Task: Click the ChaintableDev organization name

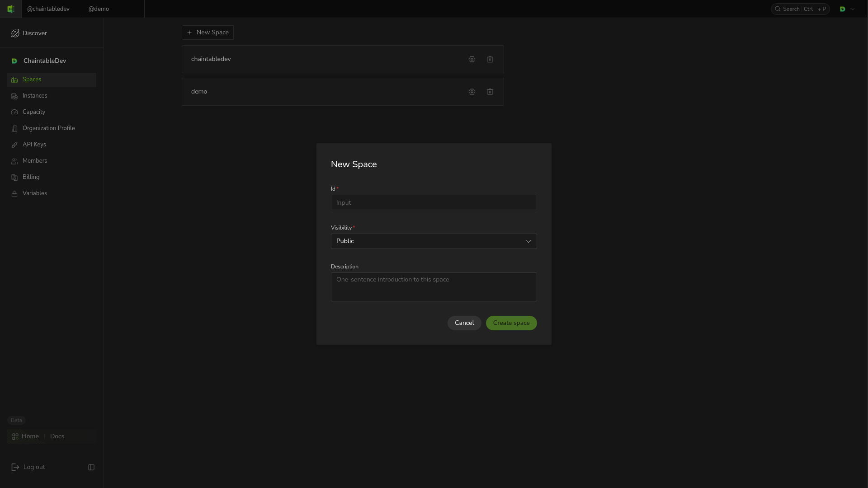Action: pos(45,61)
